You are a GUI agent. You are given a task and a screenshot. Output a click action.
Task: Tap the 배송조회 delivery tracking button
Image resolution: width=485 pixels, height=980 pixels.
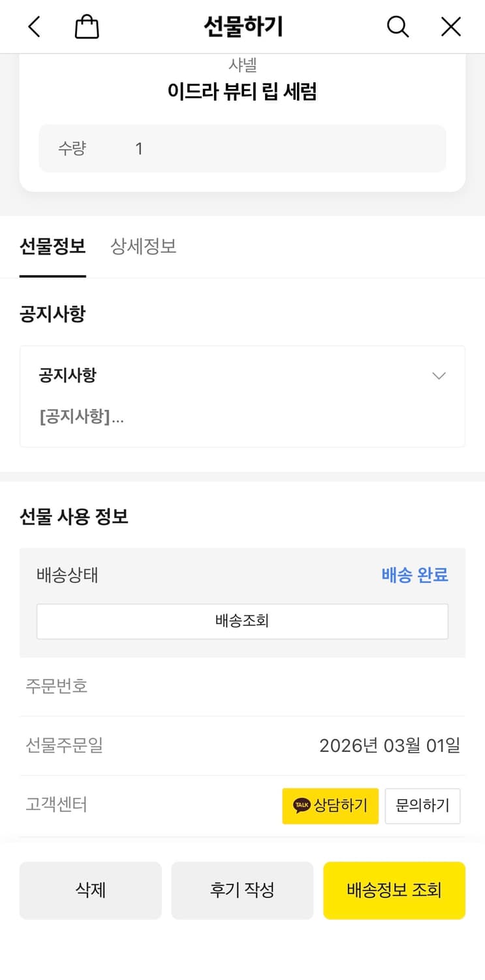[x=242, y=621]
